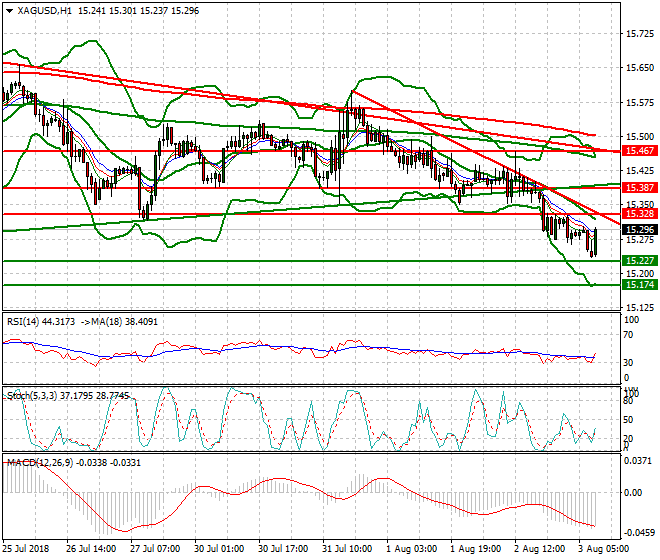Select the XAGUSD,H1 chart title text
This screenshot has width=660, height=560.
click(x=45, y=11)
